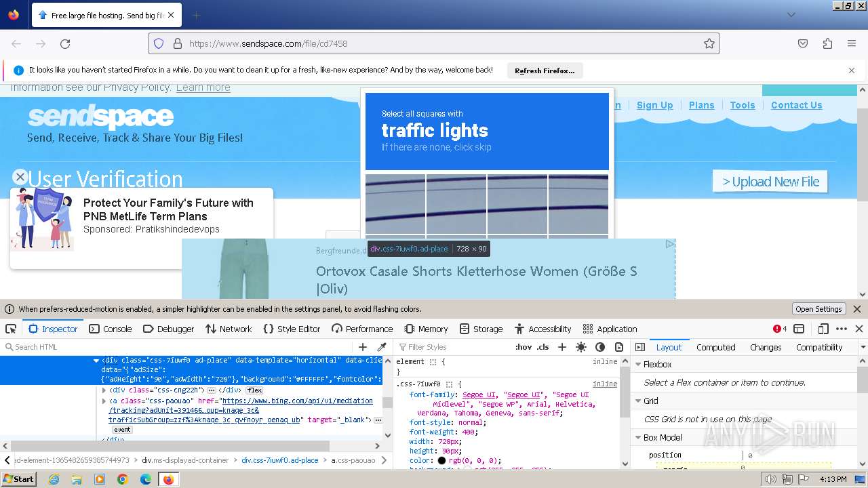Viewport: 868px width, 488px height.
Task: Click the Upload New File button
Action: pos(770,182)
